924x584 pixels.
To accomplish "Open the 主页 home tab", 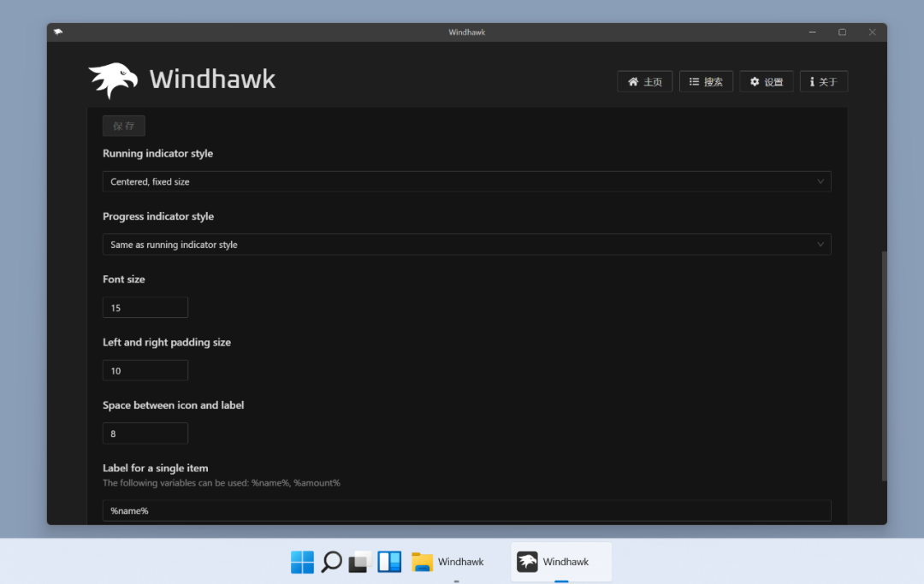I will (645, 81).
